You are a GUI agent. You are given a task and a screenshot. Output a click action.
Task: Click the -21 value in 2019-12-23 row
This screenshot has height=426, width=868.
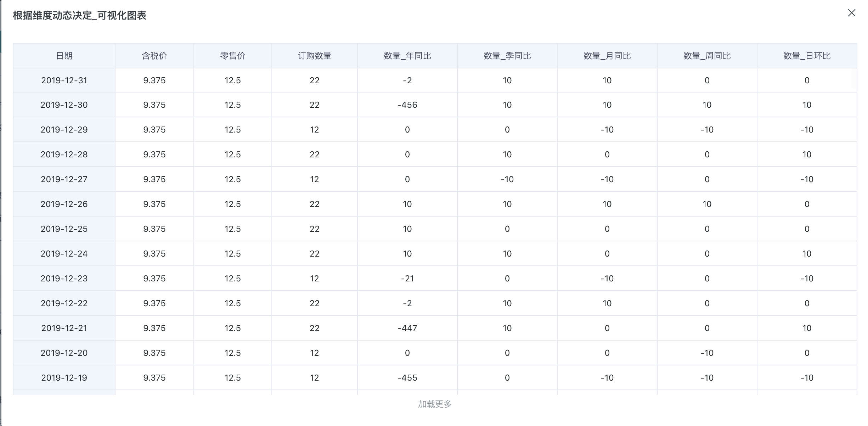407,279
